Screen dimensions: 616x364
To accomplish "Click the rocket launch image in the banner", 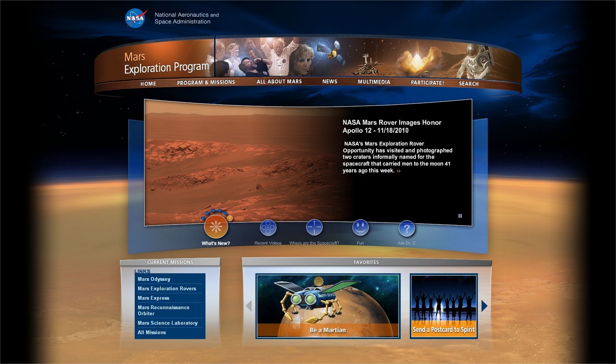I will 418,60.
